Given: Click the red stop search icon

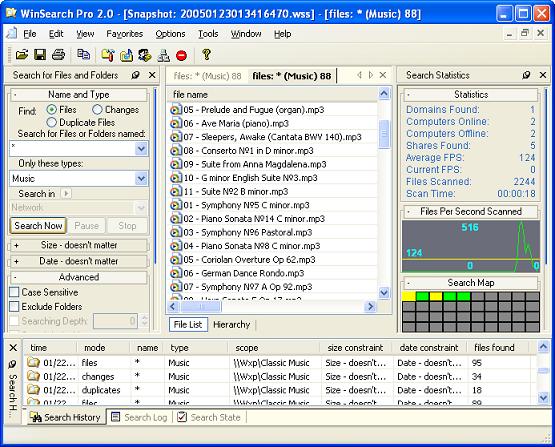Looking at the screenshot, I should point(182,56).
